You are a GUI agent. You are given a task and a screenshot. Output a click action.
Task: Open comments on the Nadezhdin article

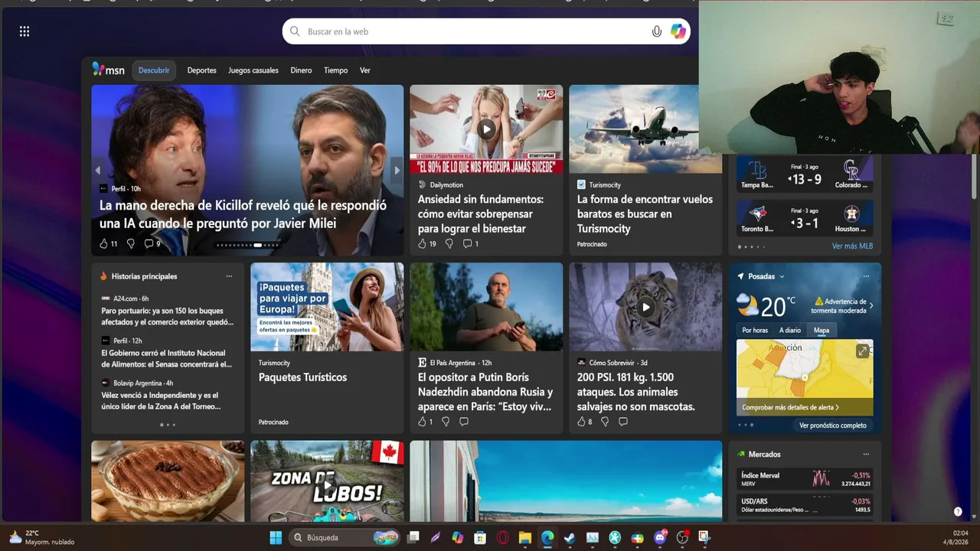pyautogui.click(x=464, y=422)
